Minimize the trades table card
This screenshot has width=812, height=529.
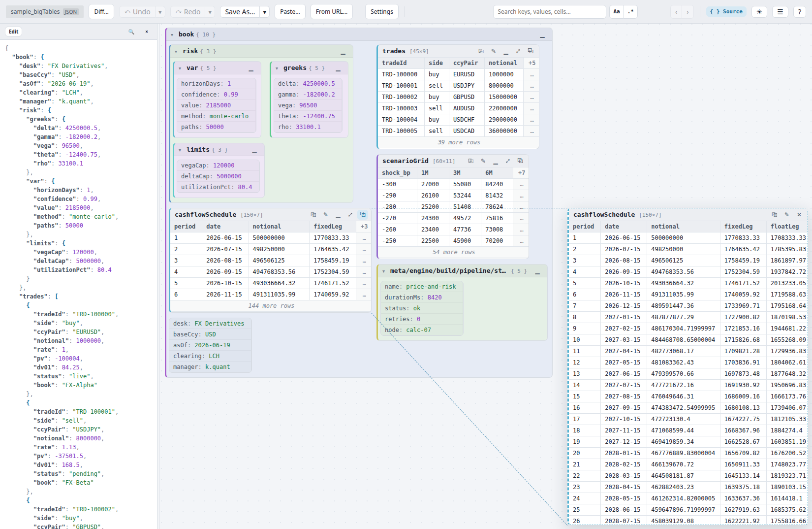coord(505,51)
